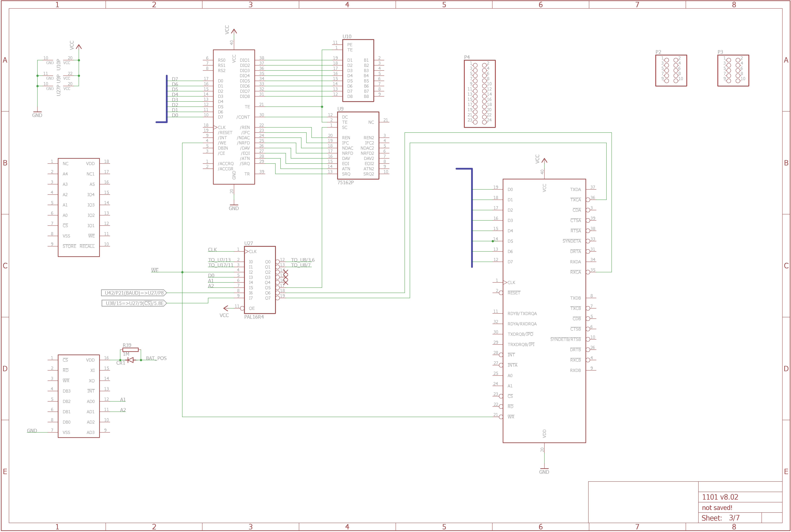The width and height of the screenshot is (791, 532).
Task: Select the P2 10-pin header
Action: point(671,70)
